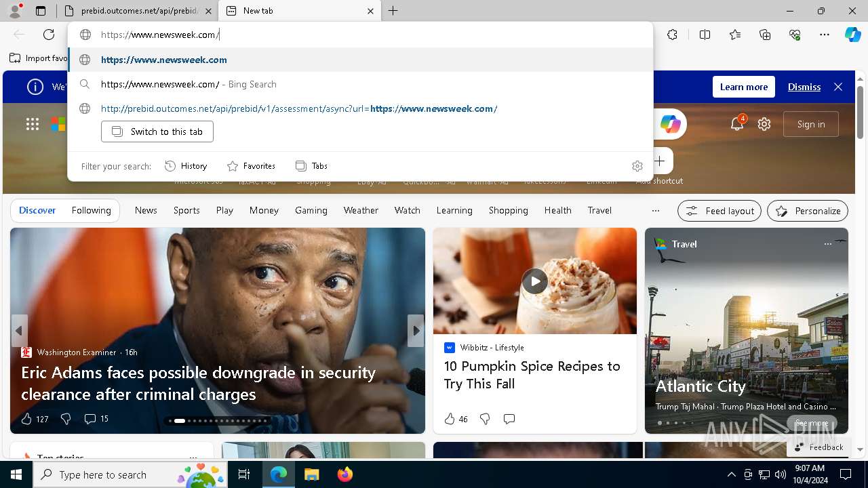Open the Sports feed category

point(186,211)
